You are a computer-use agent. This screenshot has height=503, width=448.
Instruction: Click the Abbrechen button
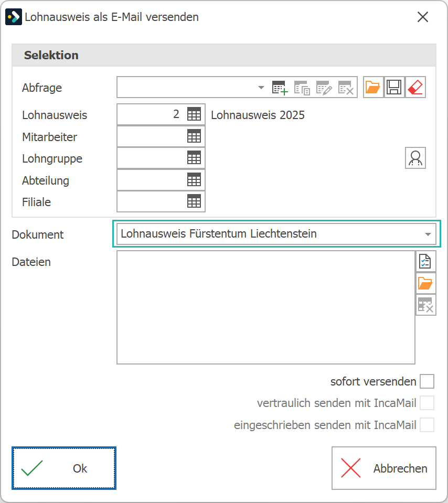(x=384, y=468)
